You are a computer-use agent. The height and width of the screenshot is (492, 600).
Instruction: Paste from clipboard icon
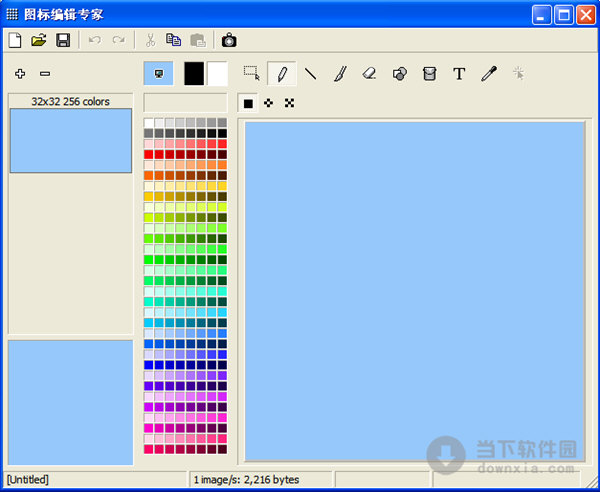point(198,40)
